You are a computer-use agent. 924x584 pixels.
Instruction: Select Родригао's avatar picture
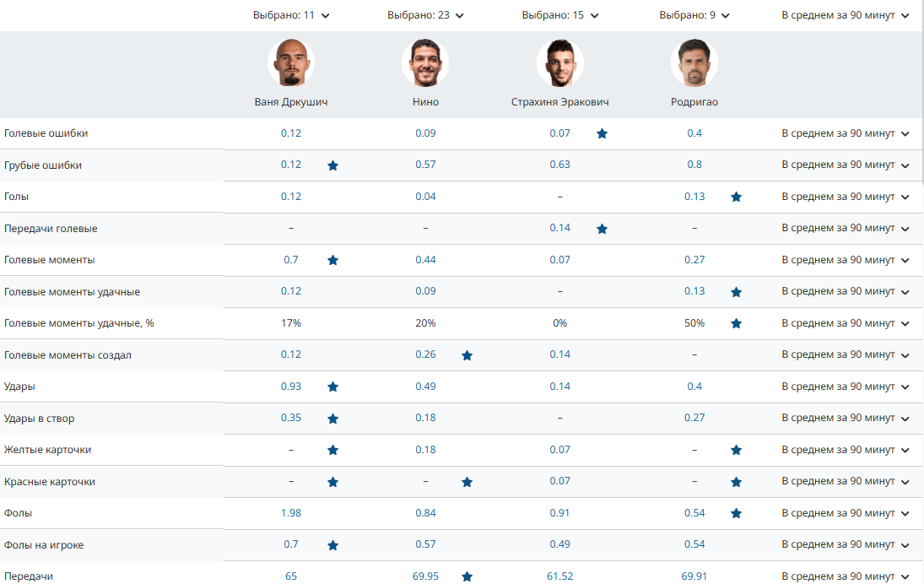point(694,63)
